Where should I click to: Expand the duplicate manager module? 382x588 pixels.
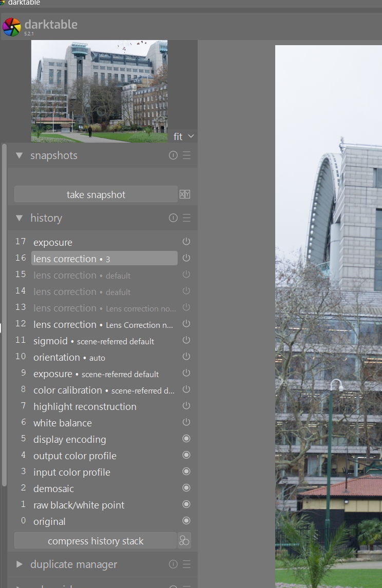19,564
